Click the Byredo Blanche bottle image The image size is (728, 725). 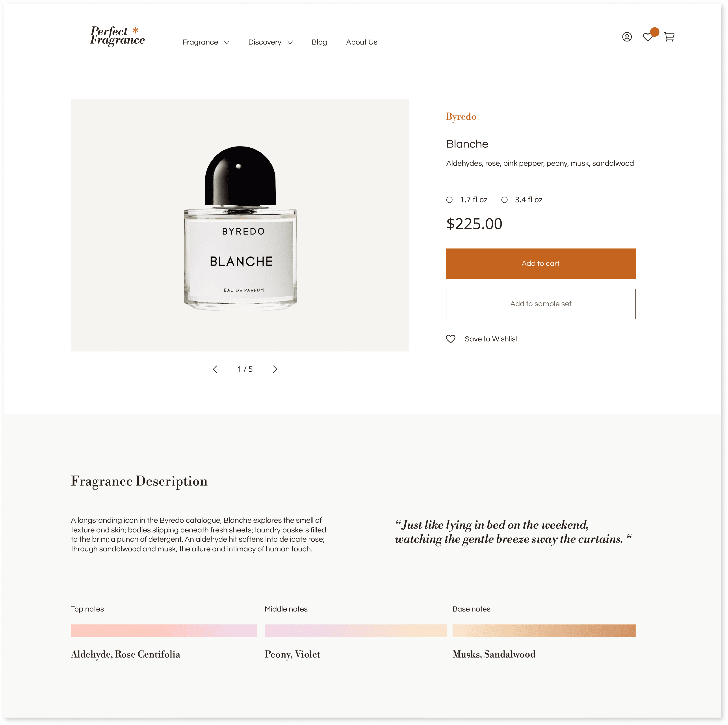click(240, 228)
